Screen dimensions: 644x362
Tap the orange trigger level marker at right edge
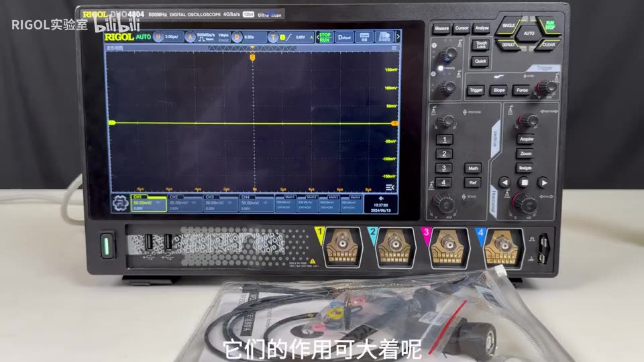(x=394, y=123)
